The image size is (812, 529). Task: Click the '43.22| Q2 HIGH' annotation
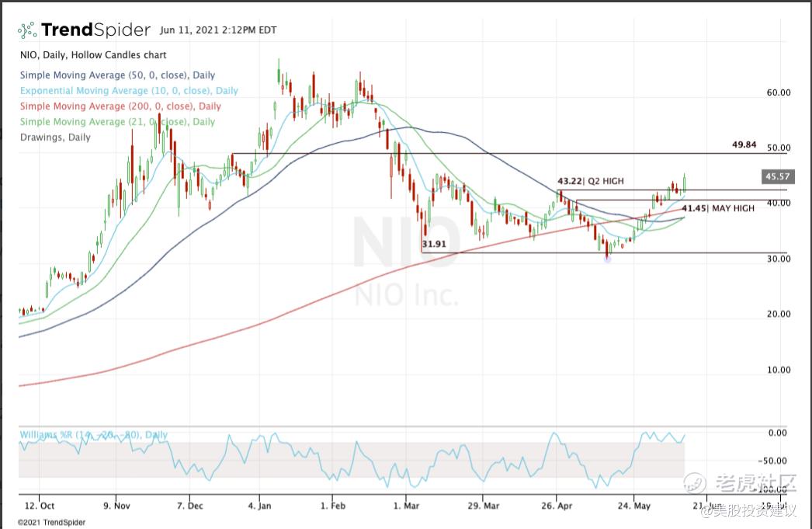[x=590, y=181]
